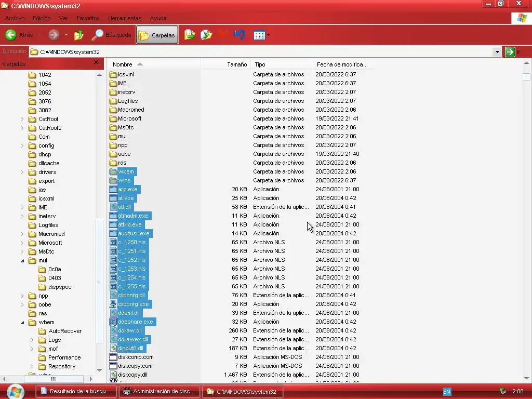Image resolution: width=532 pixels, height=399 pixels.
Task: Click the EN language indicator
Action: 447,392
